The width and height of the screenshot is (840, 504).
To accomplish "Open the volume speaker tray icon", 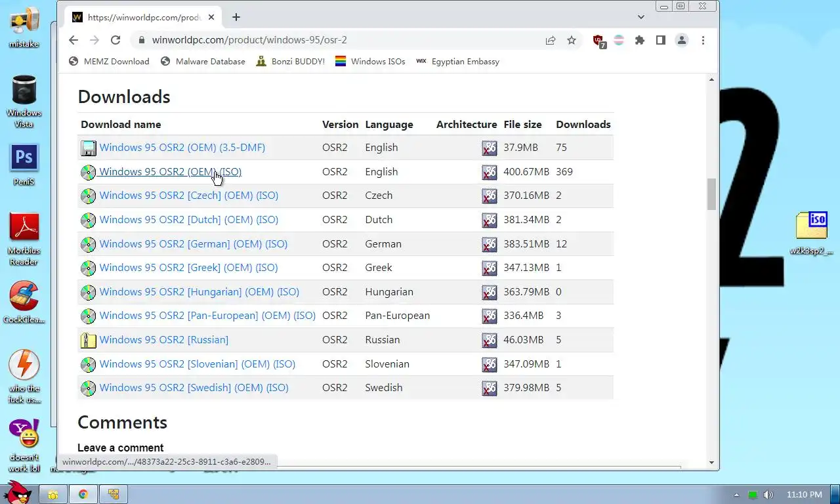I will point(768,495).
